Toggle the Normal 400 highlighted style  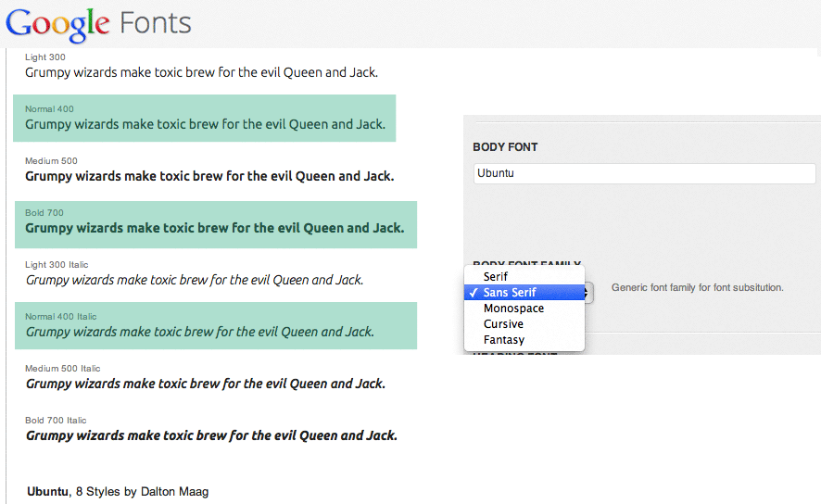204,119
